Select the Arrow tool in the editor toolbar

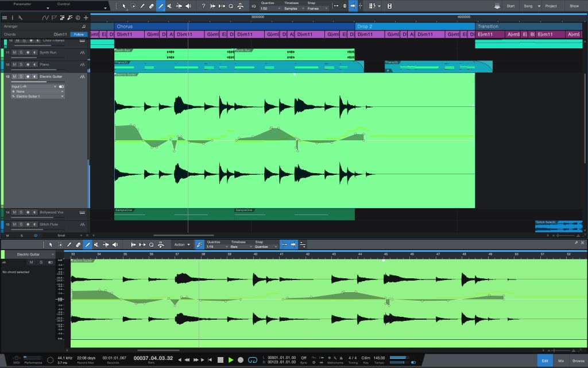pyautogui.click(x=51, y=244)
